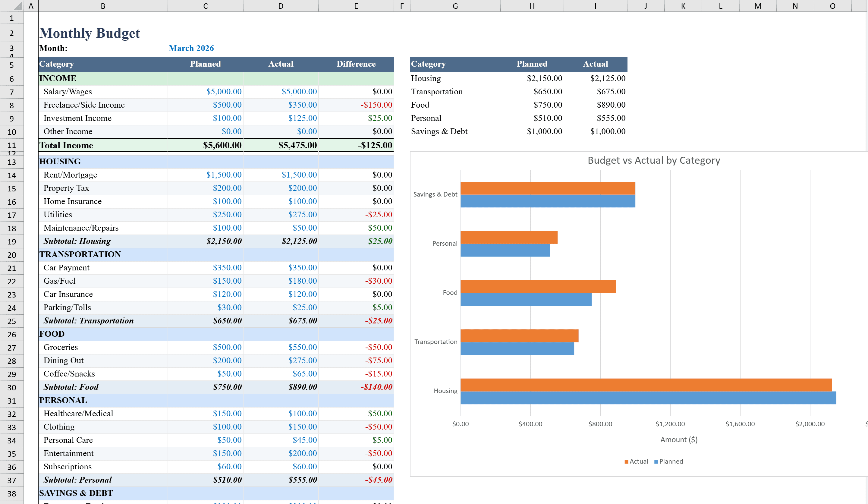Screen dimensions: 868x504
Task: Select the Transportation category in the summary table
Action: (x=436, y=91)
